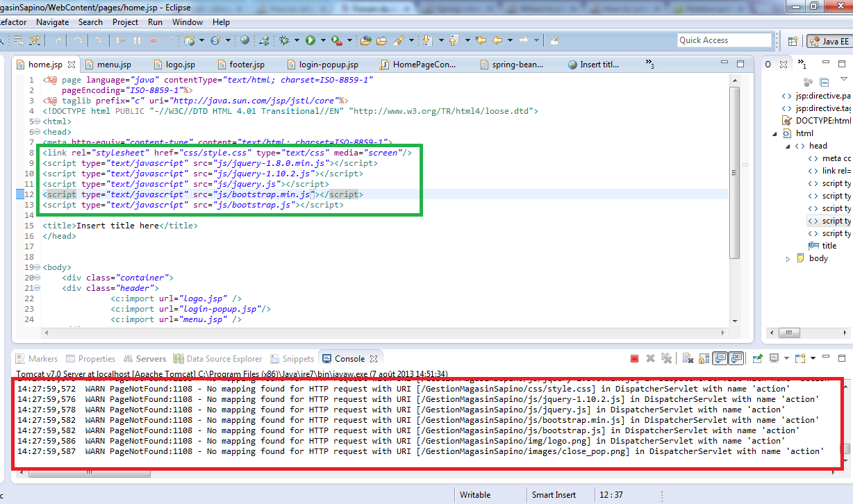Click the Open Perspective icon
The width and height of the screenshot is (853, 504).
(x=794, y=41)
